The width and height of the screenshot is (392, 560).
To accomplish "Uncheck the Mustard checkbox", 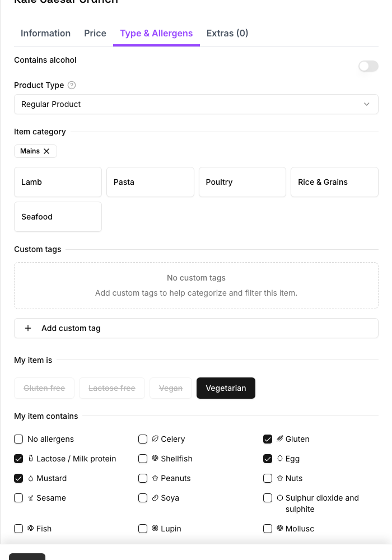I will (18, 478).
